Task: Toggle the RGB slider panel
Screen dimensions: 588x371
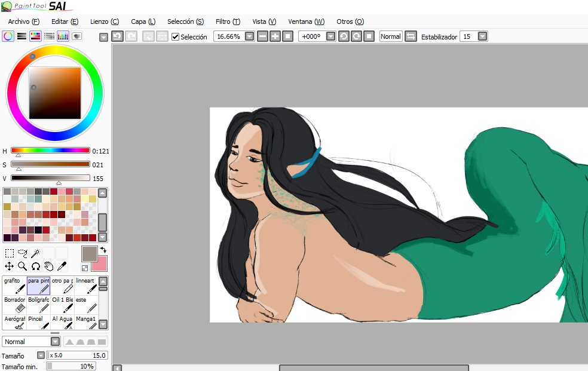Action: tap(22, 36)
